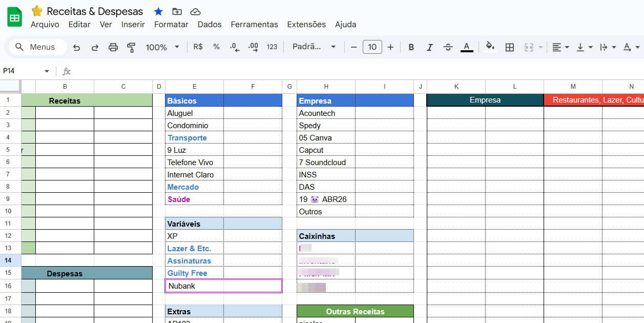Click the font size field showing 10
This screenshot has width=644, height=323.
point(372,47)
